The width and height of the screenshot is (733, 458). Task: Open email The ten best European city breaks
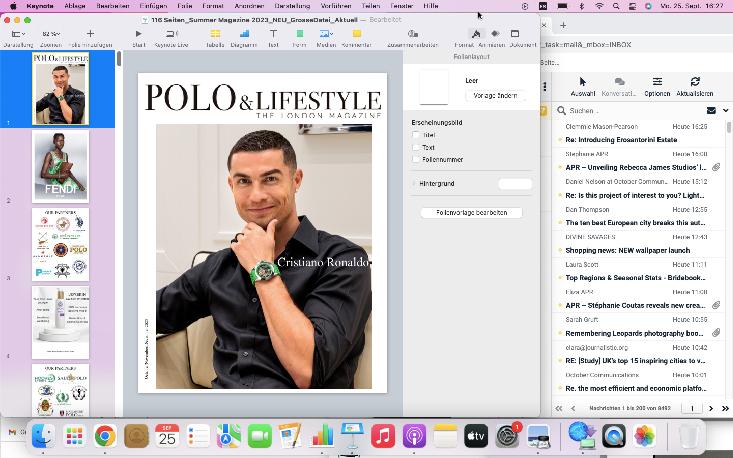(x=639, y=216)
